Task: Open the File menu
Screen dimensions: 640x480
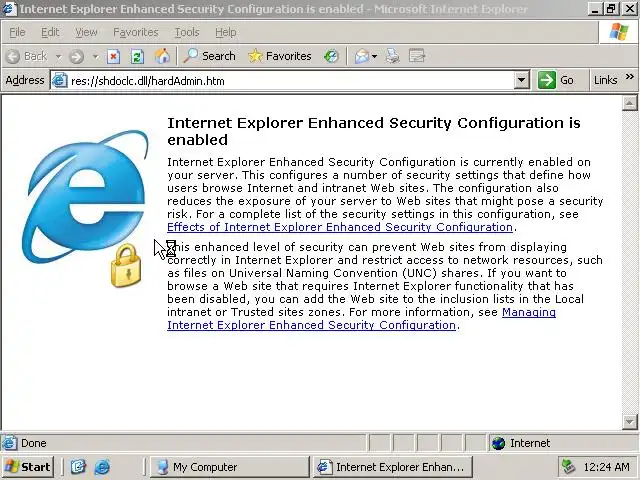Action: tap(17, 32)
